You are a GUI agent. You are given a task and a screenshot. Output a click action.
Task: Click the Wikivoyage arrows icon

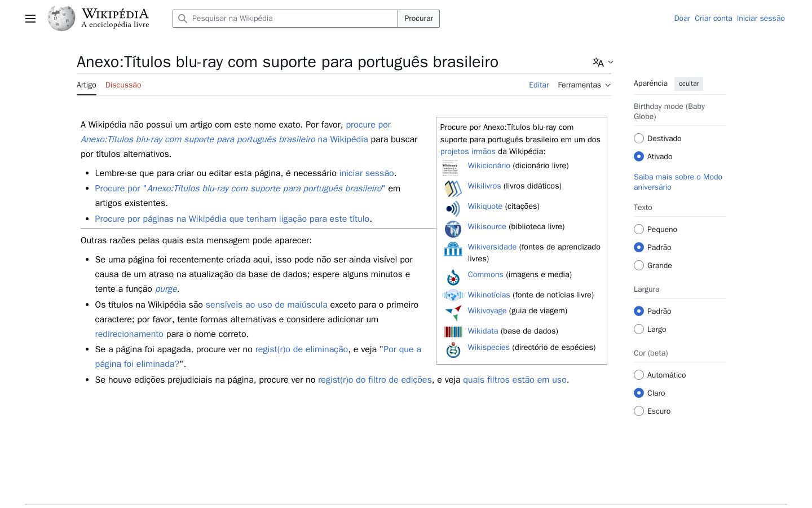pos(452,313)
